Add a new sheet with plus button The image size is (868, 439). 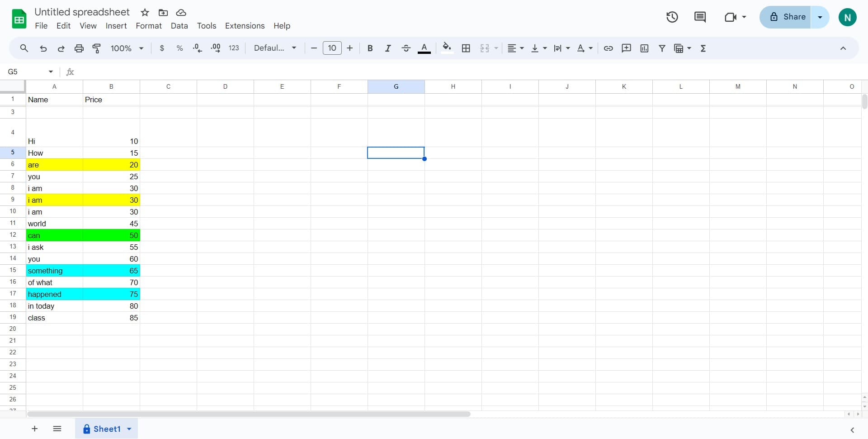(x=35, y=429)
